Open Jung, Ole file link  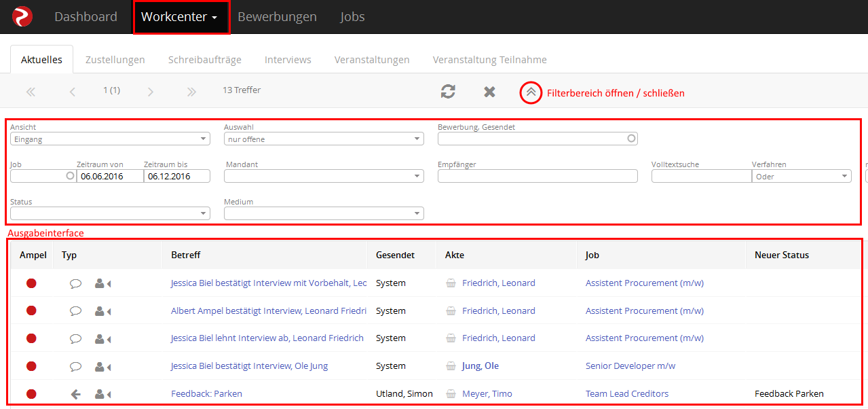point(480,366)
